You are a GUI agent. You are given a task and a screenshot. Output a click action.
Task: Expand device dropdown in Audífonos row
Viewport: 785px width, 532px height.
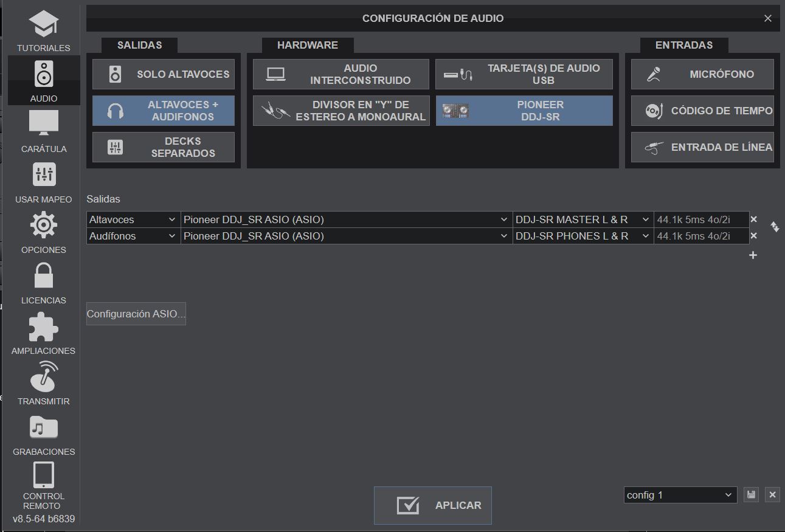(347, 236)
